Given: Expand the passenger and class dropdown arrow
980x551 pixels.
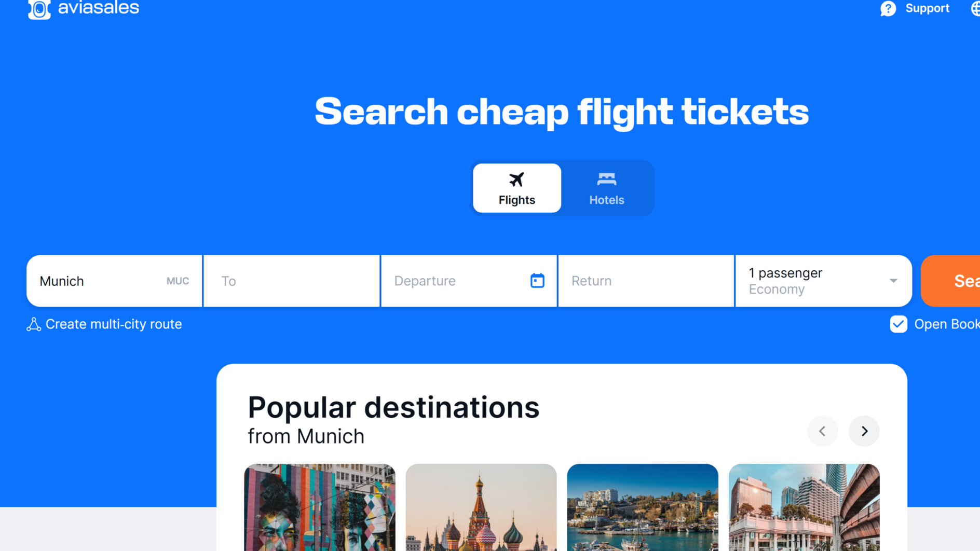Looking at the screenshot, I should [893, 281].
